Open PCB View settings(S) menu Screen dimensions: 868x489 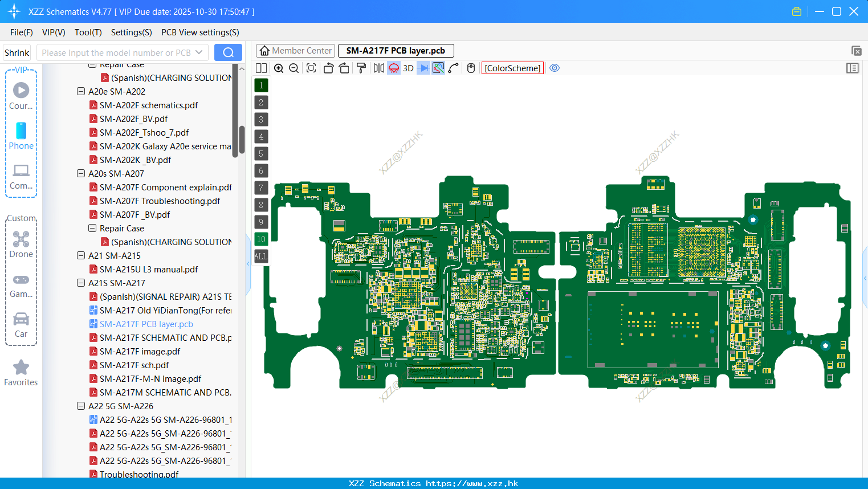[200, 32]
